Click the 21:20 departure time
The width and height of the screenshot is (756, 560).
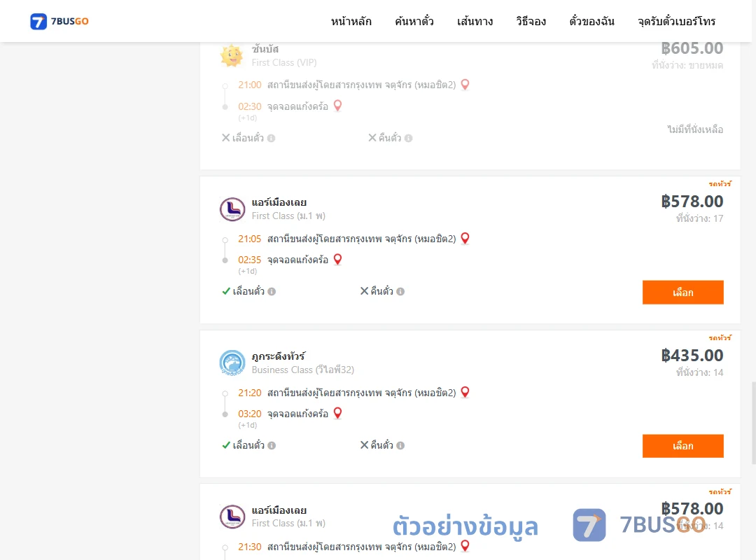tap(250, 393)
